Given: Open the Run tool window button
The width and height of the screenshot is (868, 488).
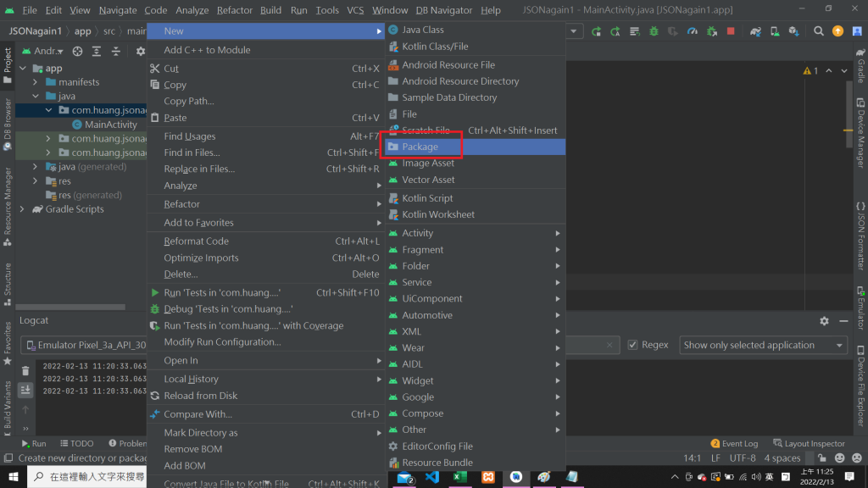Looking at the screenshot, I should tap(34, 444).
